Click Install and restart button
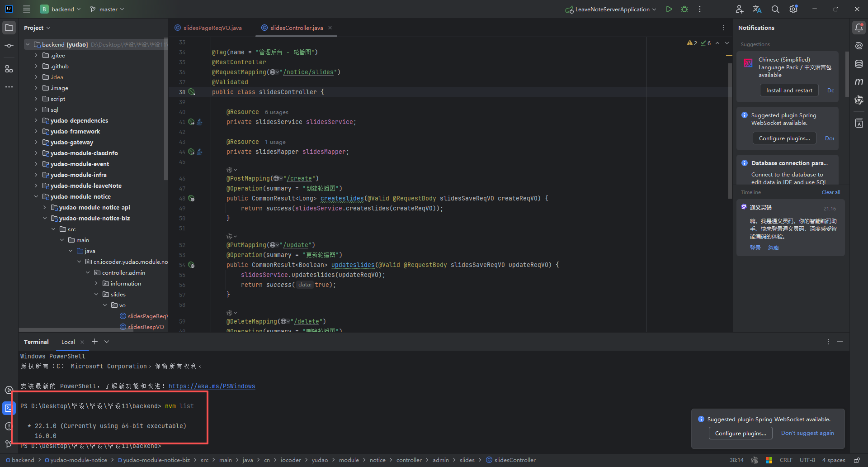This screenshot has width=868, height=467. (x=789, y=90)
